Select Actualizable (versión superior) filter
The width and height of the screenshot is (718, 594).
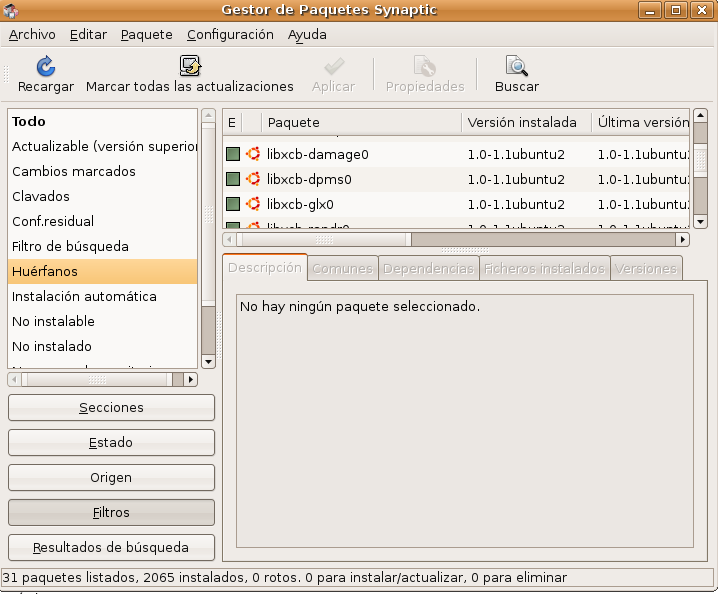coord(103,147)
